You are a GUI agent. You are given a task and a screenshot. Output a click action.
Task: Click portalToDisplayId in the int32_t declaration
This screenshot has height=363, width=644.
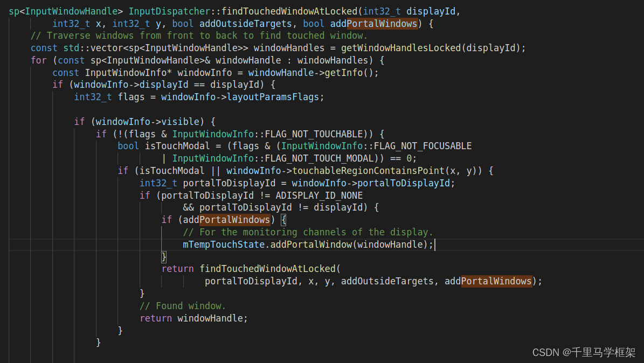[229, 183]
